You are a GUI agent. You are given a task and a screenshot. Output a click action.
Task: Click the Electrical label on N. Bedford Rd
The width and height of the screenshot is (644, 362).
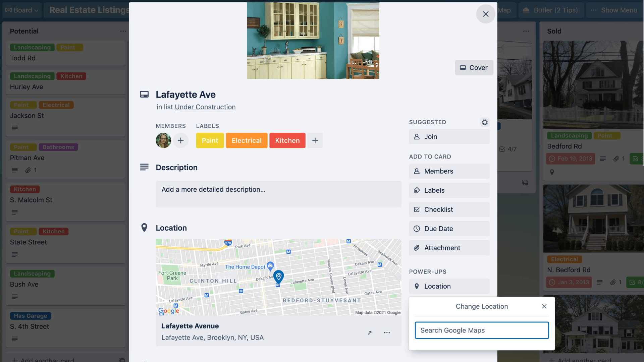coord(565,259)
